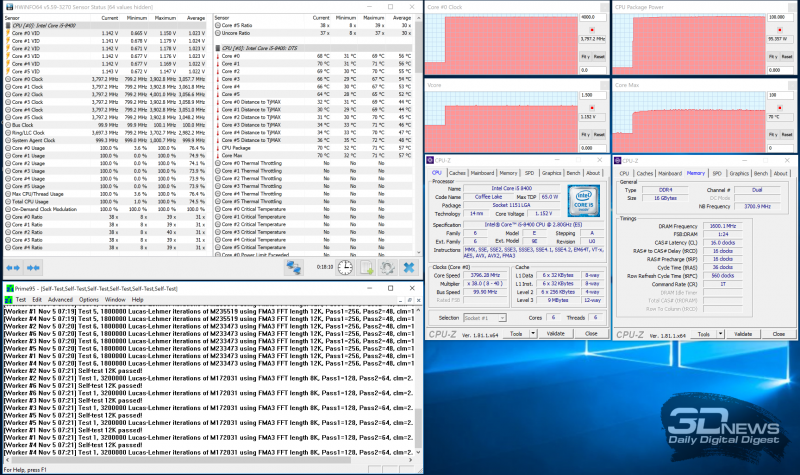Select Core #0 Clock row in HWiNFO
The height and width of the screenshot is (475, 800).
click(106, 79)
